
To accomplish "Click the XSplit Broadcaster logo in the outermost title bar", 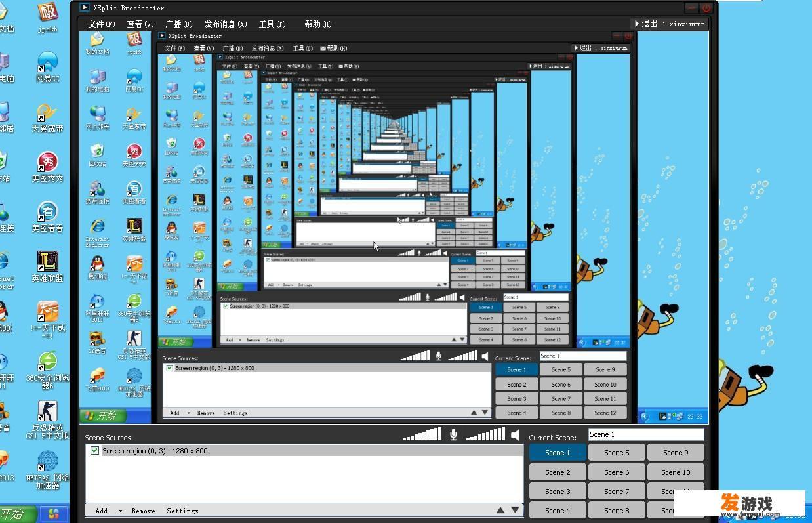I will point(84,8).
